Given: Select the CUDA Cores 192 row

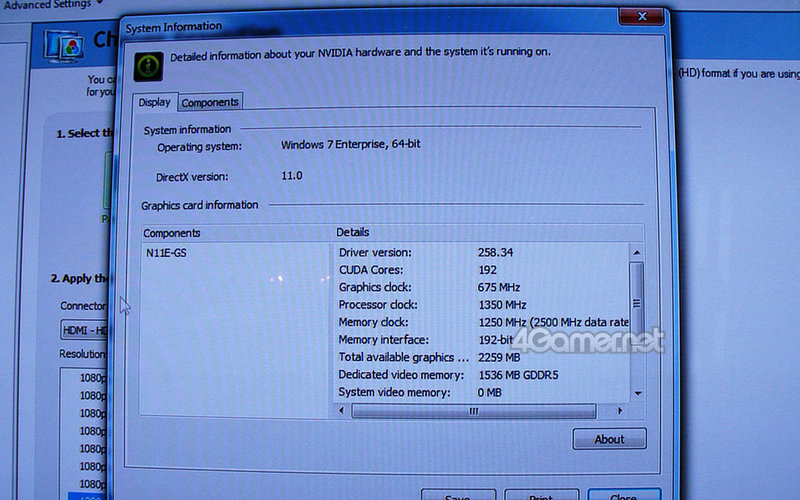Looking at the screenshot, I should click(x=482, y=270).
